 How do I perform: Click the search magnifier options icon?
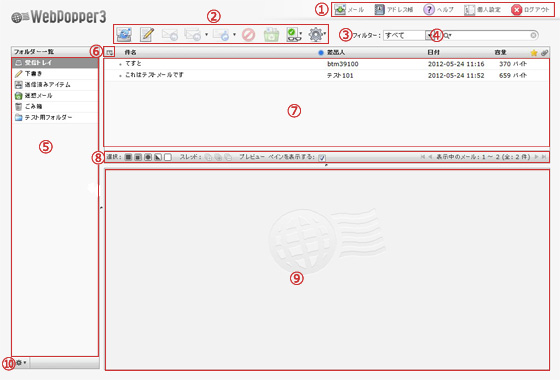(447, 35)
